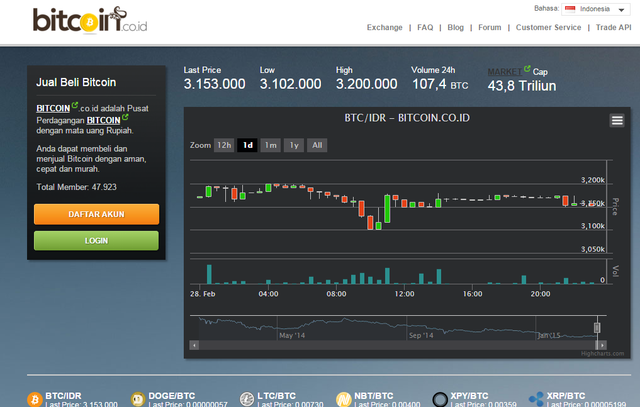640x407 pixels.
Task: Click the navigator scrollbar track
Action: click(396, 345)
